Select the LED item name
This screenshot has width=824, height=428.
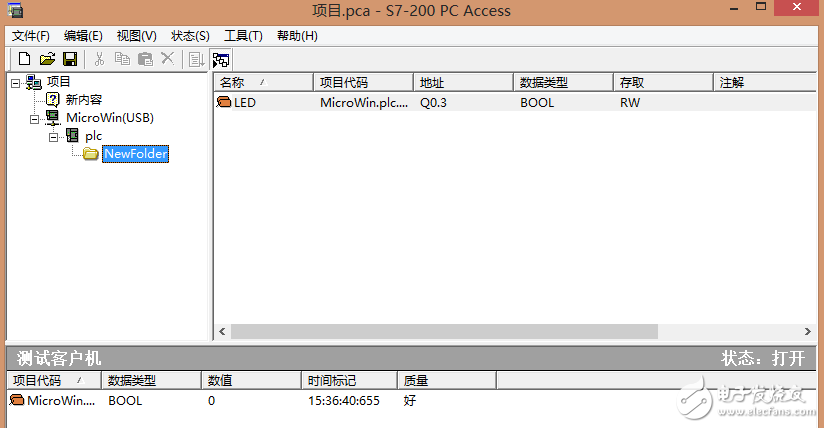tap(245, 103)
